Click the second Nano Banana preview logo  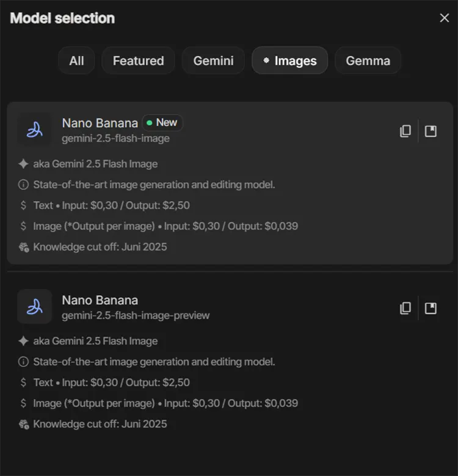(x=35, y=307)
